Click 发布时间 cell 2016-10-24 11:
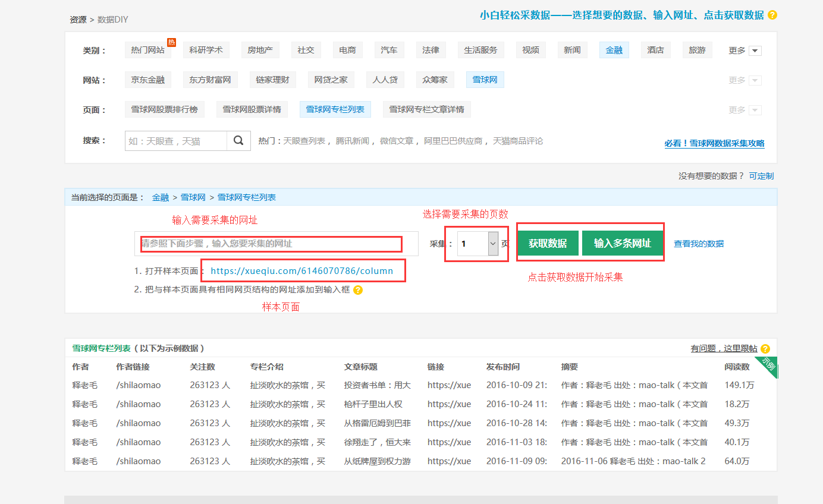The height and width of the screenshot is (504, 823). coord(517,404)
